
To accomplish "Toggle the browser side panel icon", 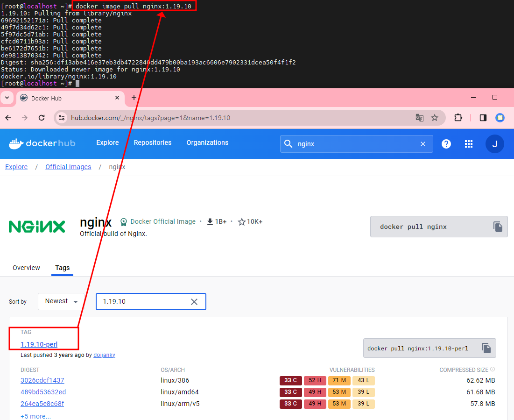I will [x=483, y=118].
